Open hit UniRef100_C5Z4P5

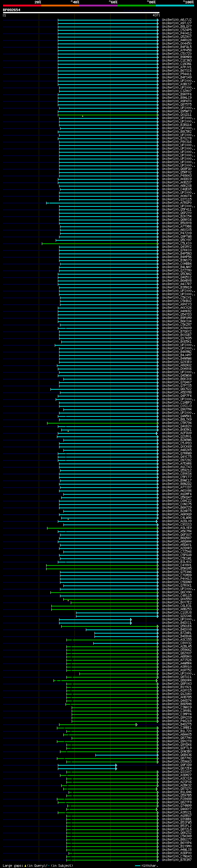click(177, 30)
